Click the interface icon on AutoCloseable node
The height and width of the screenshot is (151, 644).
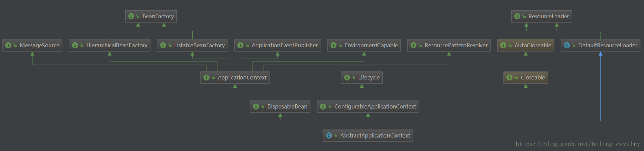click(503, 45)
